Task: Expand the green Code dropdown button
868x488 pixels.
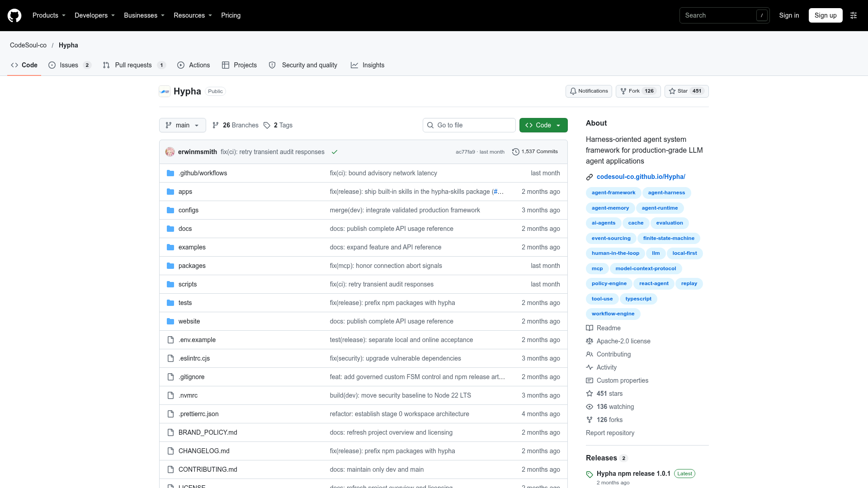Action: tap(543, 125)
